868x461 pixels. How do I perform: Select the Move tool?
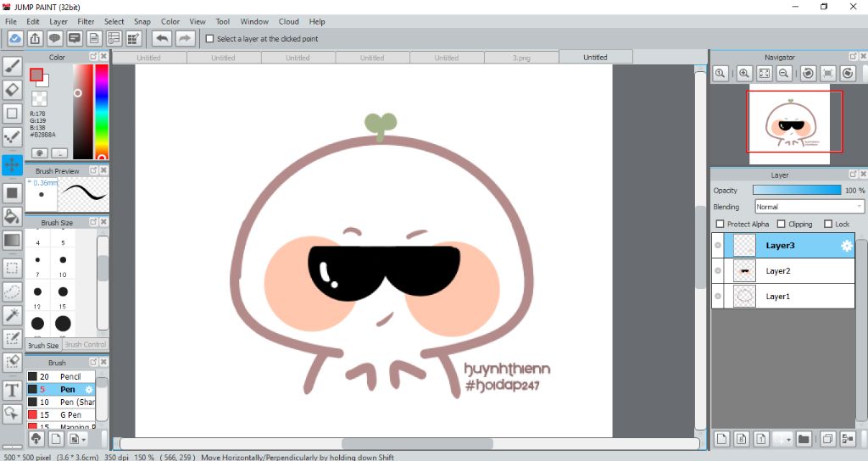(12, 165)
